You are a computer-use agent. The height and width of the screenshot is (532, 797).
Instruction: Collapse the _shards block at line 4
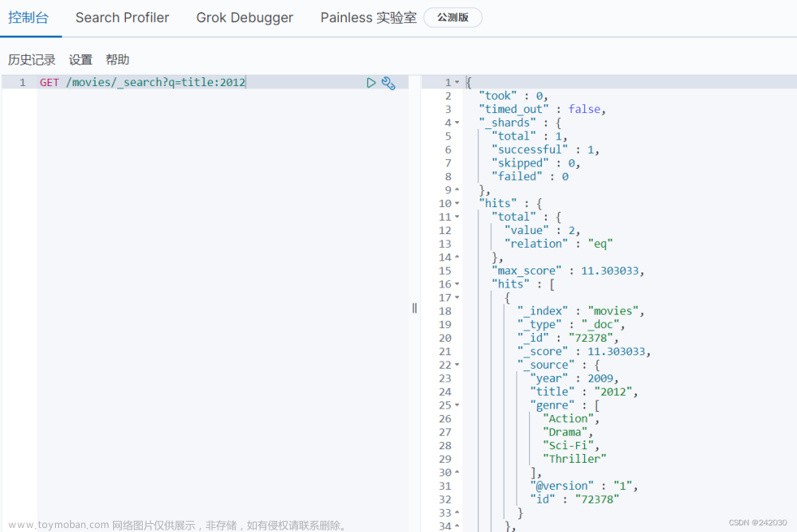(x=457, y=123)
